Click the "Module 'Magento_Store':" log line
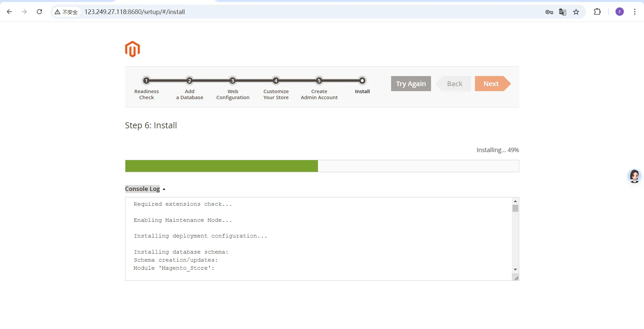This screenshot has width=644, height=329. [x=174, y=268]
